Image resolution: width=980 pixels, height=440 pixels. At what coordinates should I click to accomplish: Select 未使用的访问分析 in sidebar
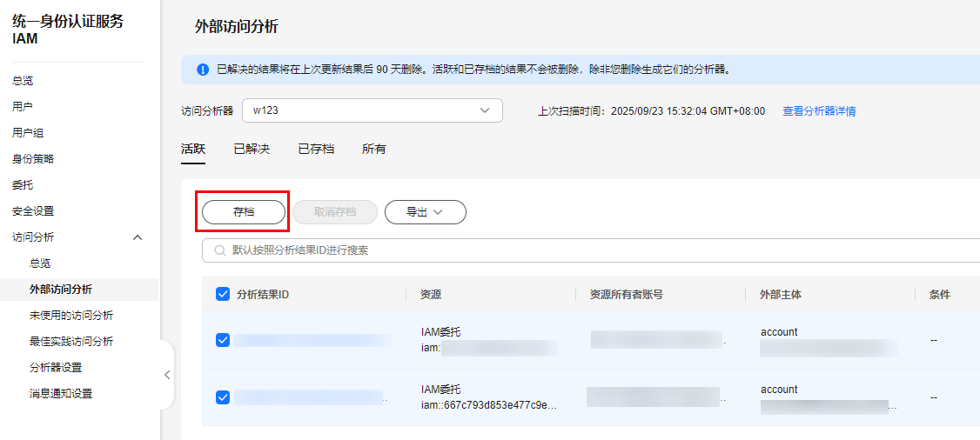click(71, 316)
